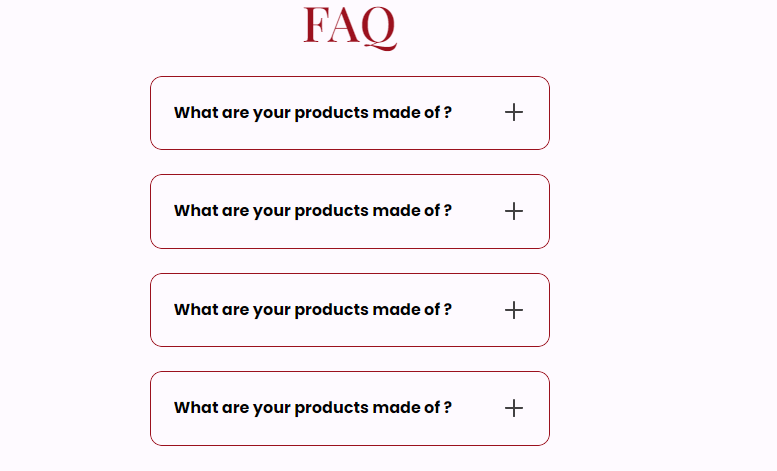This screenshot has width=777, height=471.
Task: Expand the third 'What are your products' question
Action: point(312,310)
